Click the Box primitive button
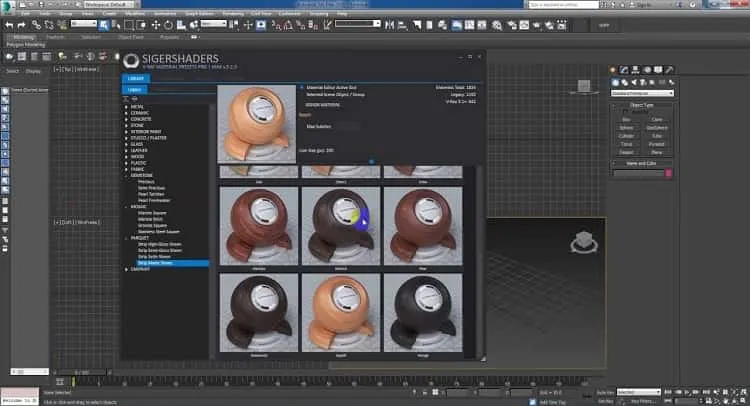The height and width of the screenshot is (406, 750). pyautogui.click(x=626, y=120)
